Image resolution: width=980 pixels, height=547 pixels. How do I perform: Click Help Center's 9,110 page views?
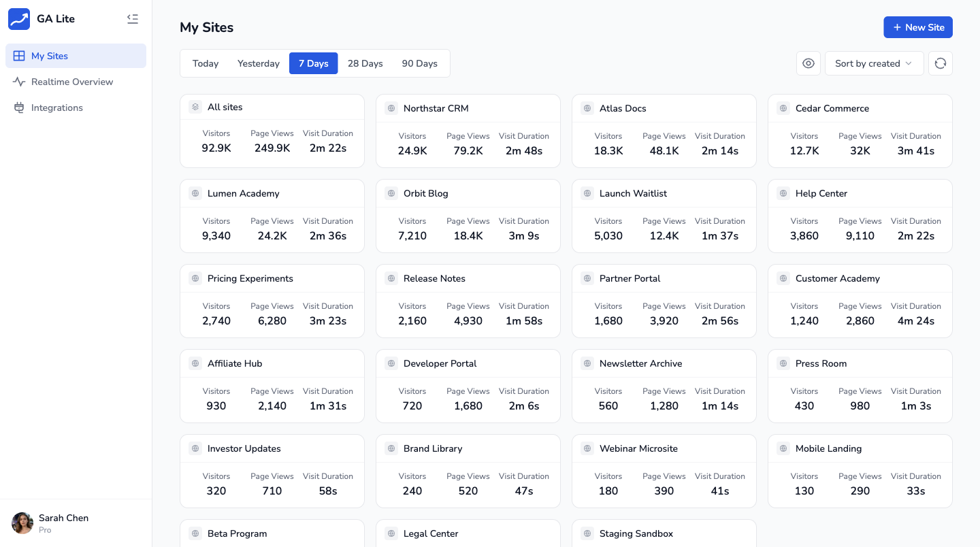point(860,235)
